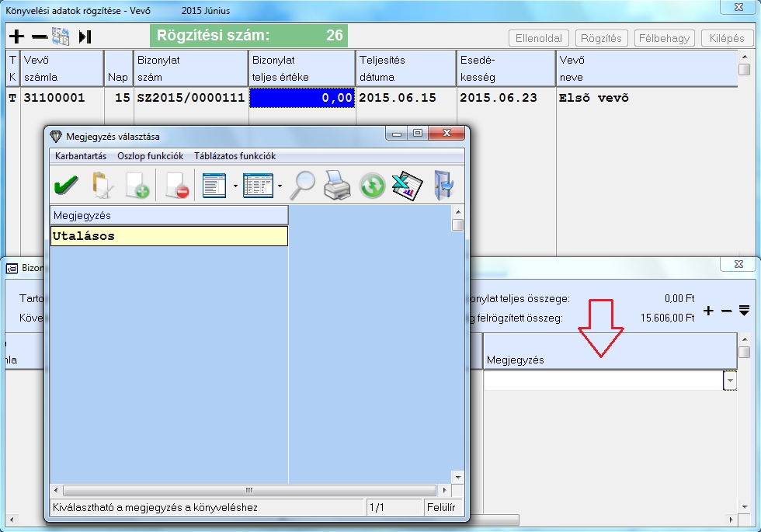Open the Megjegyzés combo box dropdown arrow
Viewport: 761px width, 532px height.
pos(729,381)
